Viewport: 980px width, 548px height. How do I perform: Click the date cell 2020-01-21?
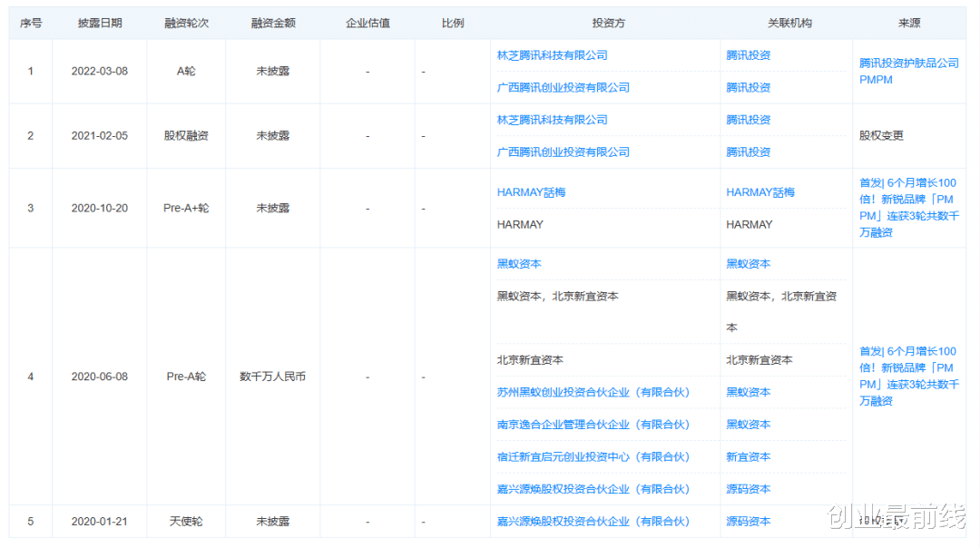100,522
